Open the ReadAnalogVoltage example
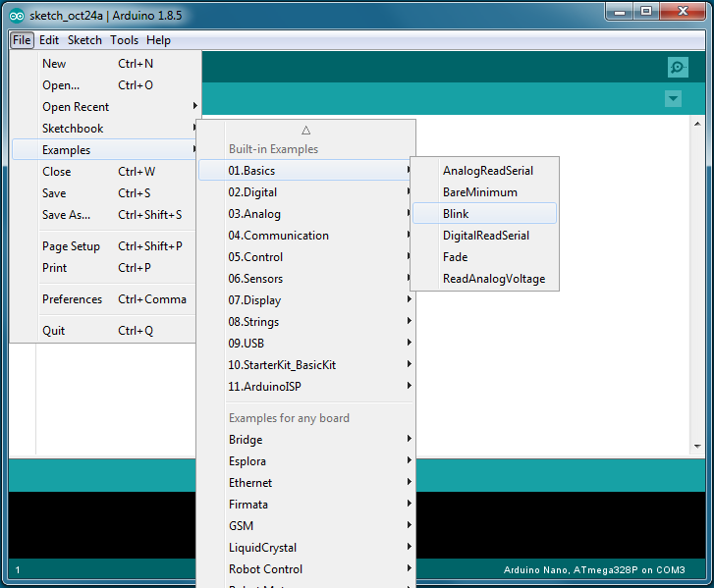Viewport: 714px width, 588px height. point(484,279)
